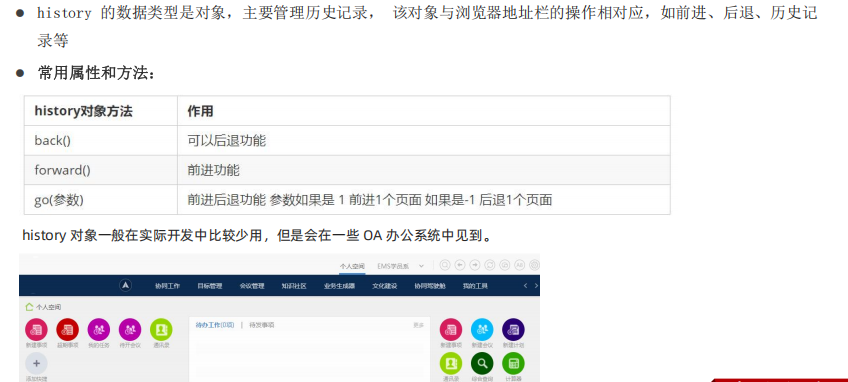Switch to the 个人空间 top tab

352,266
